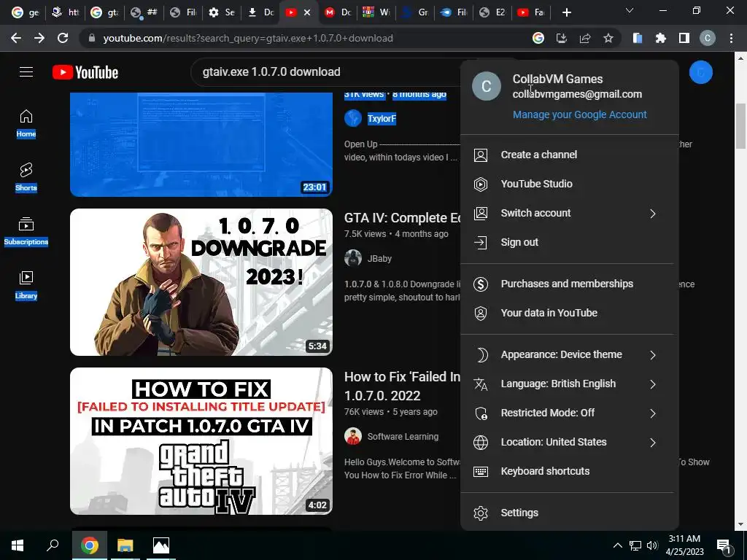
Task: Click the Sign out arrow icon
Action: [x=481, y=242]
